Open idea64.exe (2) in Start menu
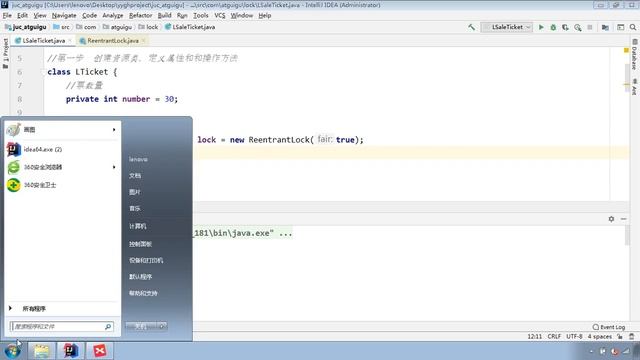 point(62,149)
